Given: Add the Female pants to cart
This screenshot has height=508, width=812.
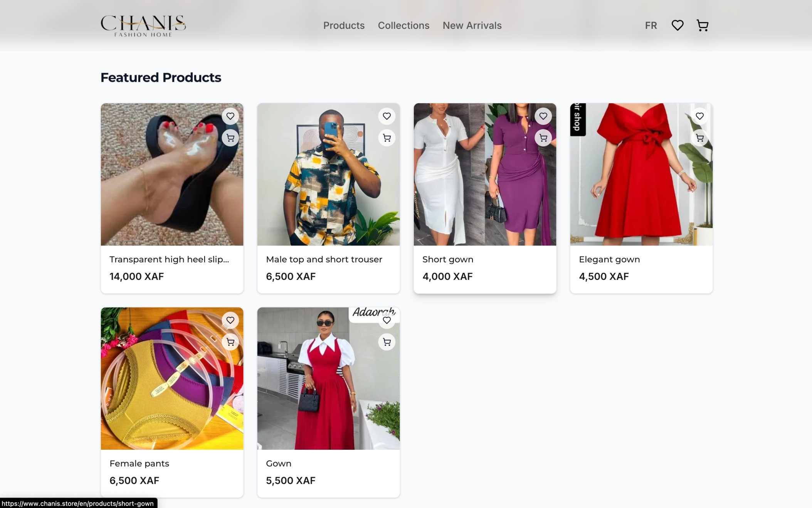Looking at the screenshot, I should click(230, 341).
